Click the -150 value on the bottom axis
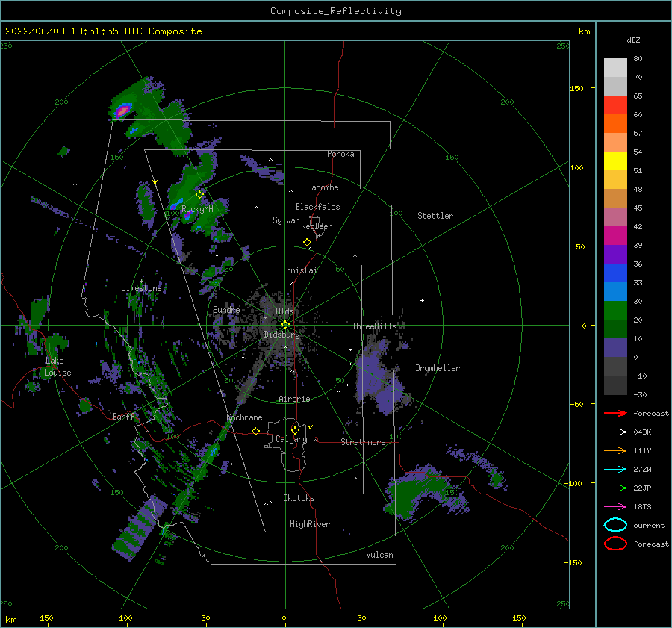 [x=44, y=618]
